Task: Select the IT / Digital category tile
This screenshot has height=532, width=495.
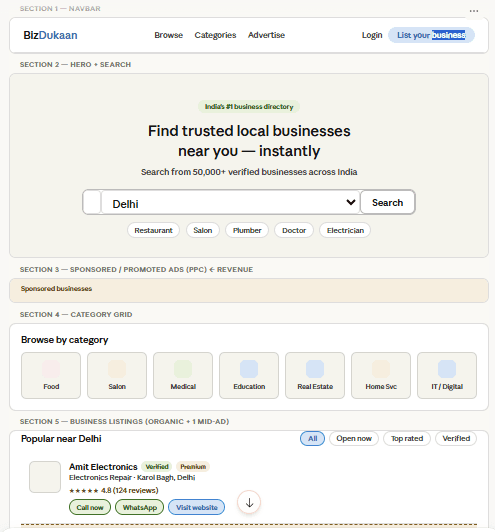Action: tap(447, 375)
